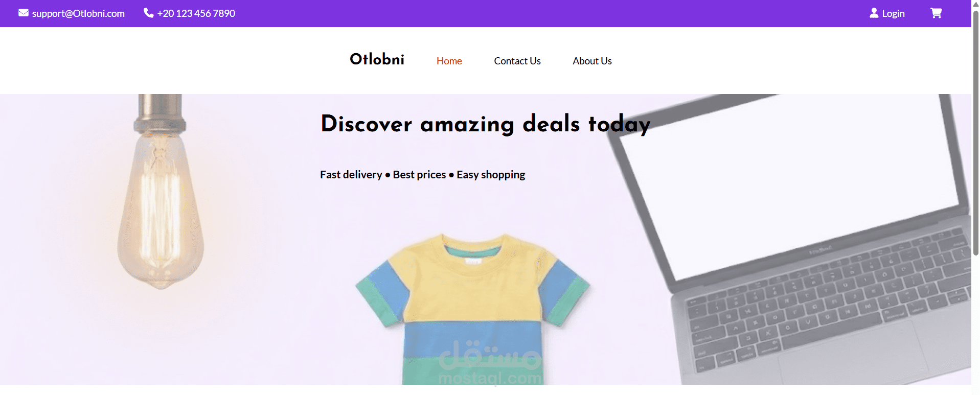Open the shopping cart icon
The width and height of the screenshot is (980, 395).
click(x=936, y=13)
